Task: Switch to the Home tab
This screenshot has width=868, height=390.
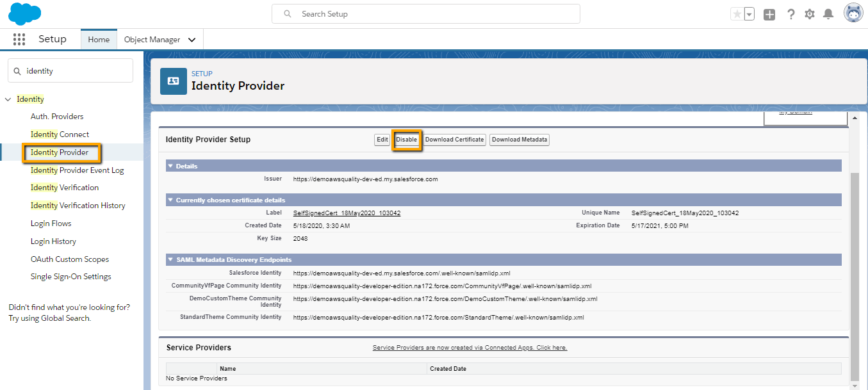Action: [99, 39]
